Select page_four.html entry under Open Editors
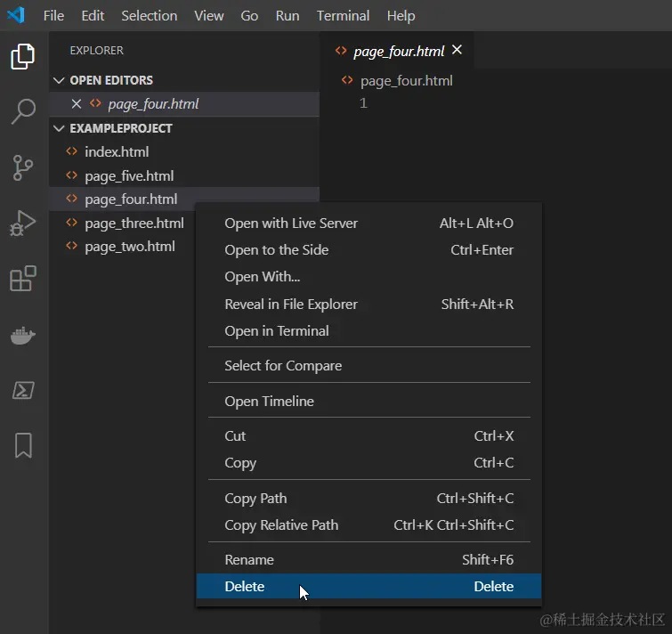The width and height of the screenshot is (672, 634). coord(184,104)
